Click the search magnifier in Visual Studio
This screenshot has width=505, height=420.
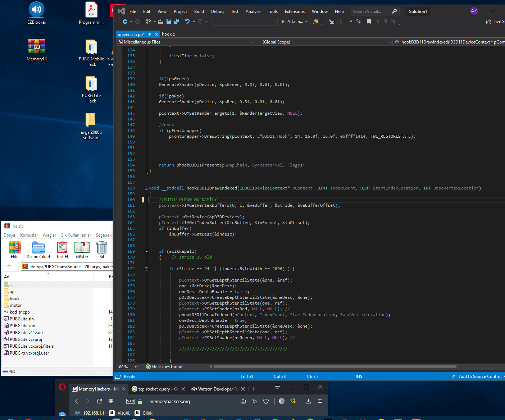point(395,12)
